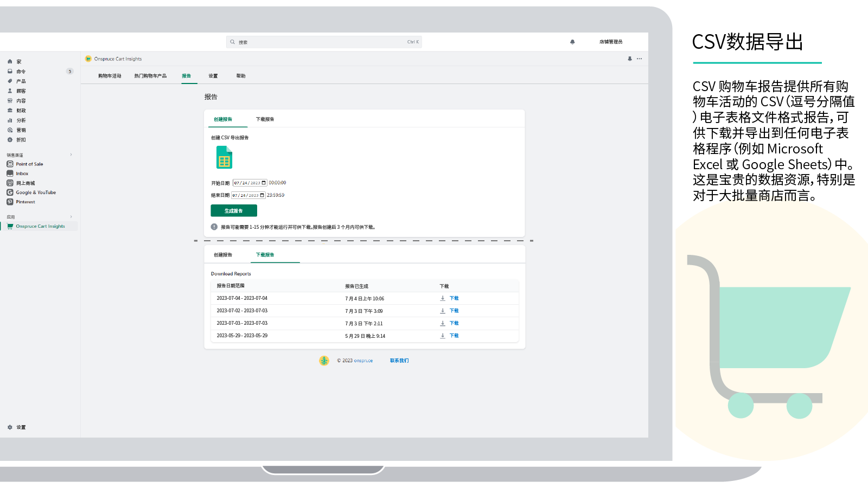868x488 pixels.
Task: Click download icon for 2023-07-04 report
Action: pos(443,298)
